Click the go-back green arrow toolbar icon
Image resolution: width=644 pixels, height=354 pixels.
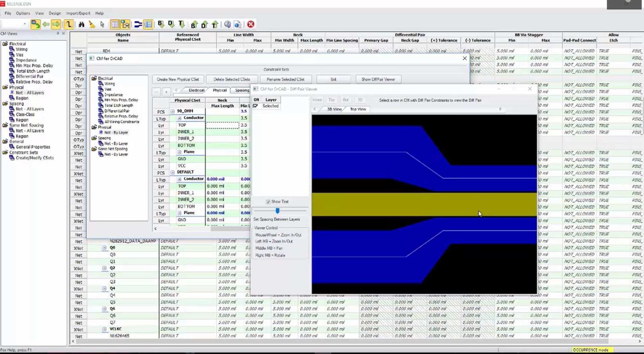[46, 25]
